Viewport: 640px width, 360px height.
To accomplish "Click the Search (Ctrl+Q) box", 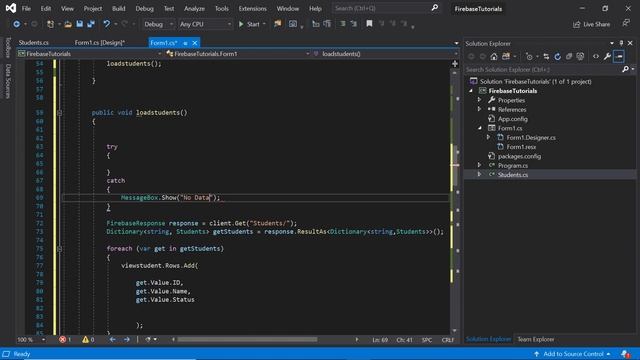I will pyautogui.click(x=386, y=8).
